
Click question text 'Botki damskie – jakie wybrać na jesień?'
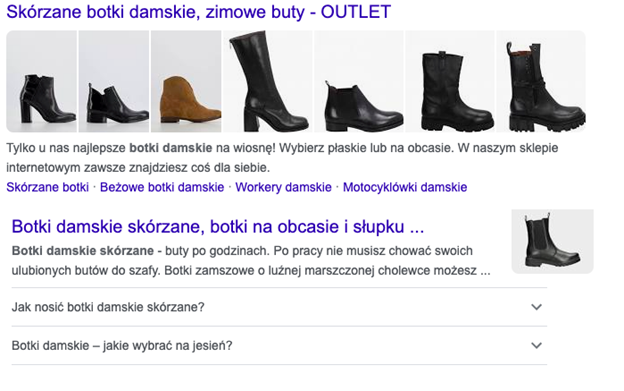122,346
